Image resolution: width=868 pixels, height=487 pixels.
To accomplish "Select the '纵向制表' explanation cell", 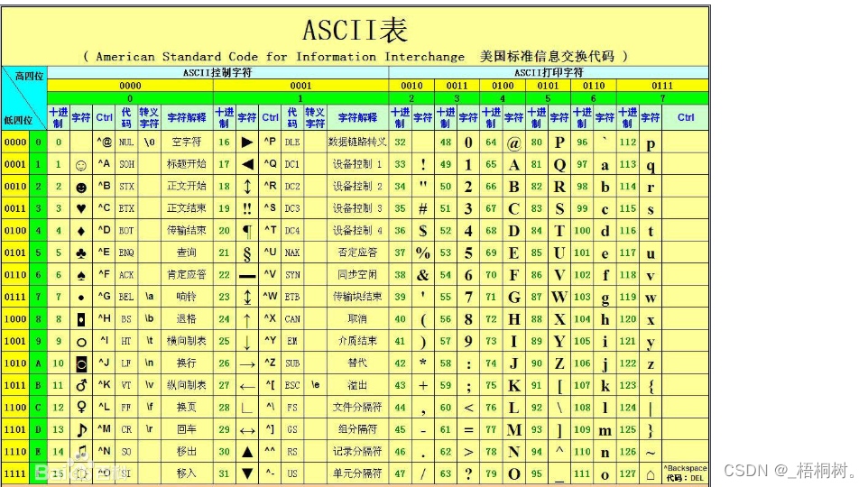I will tap(187, 385).
